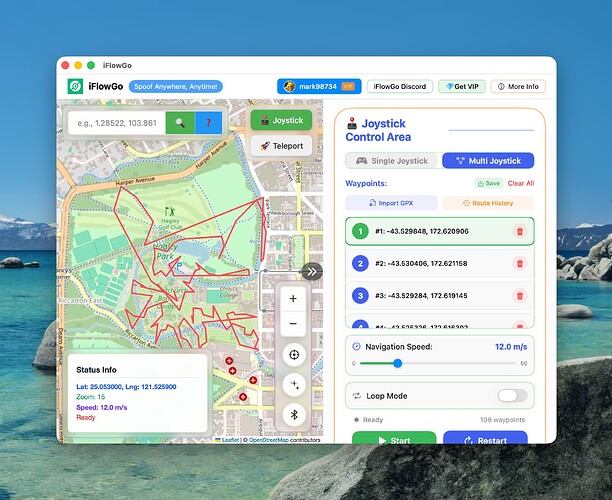This screenshot has width=612, height=500.
Task: Save the waypoints
Action: [489, 183]
